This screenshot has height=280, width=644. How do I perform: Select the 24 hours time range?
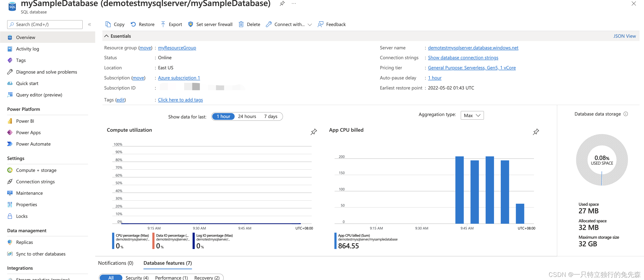247,116
